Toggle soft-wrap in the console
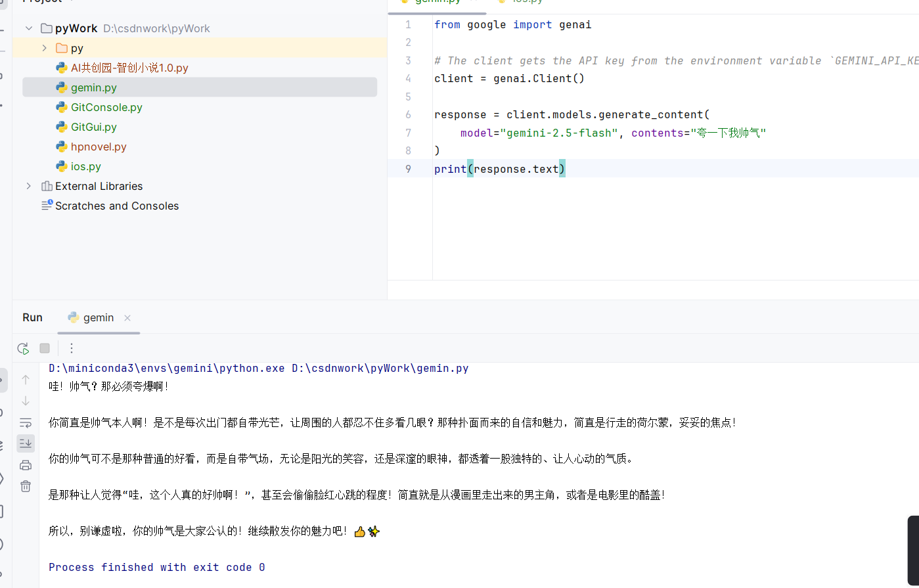Viewport: 919px width, 588px height. pyautogui.click(x=25, y=422)
